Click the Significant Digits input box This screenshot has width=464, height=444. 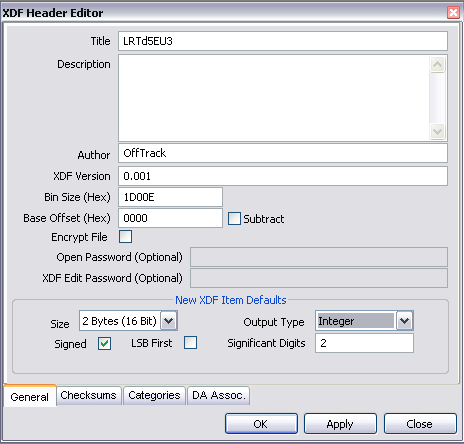point(364,343)
